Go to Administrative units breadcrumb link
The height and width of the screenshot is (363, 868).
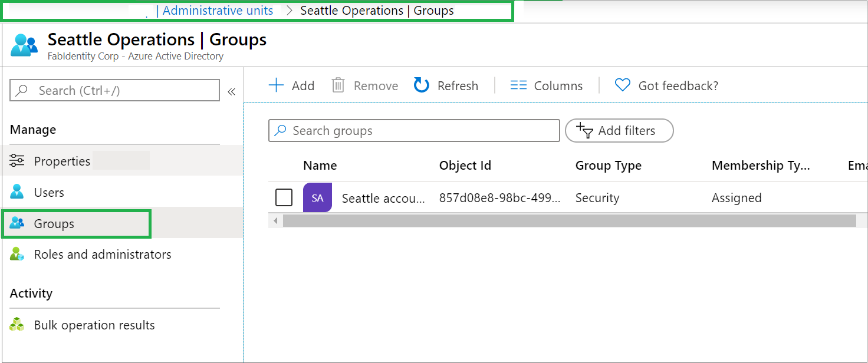coord(218,11)
